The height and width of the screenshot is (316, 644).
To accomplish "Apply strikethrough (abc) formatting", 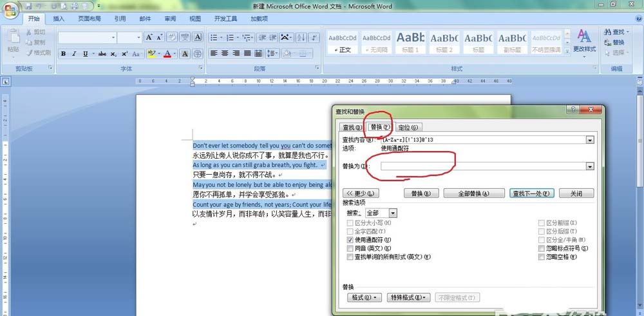I will tap(102, 54).
